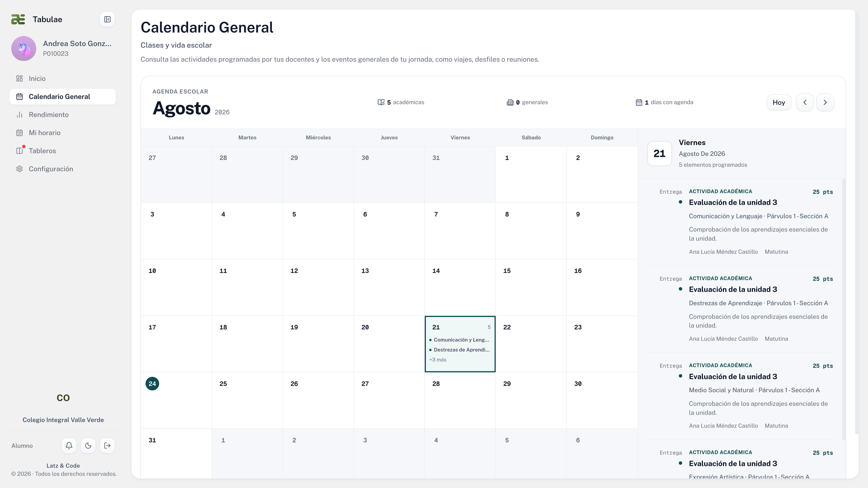Click the Inicio dashboard icon
This screenshot has width=868, height=488.
[x=20, y=79]
